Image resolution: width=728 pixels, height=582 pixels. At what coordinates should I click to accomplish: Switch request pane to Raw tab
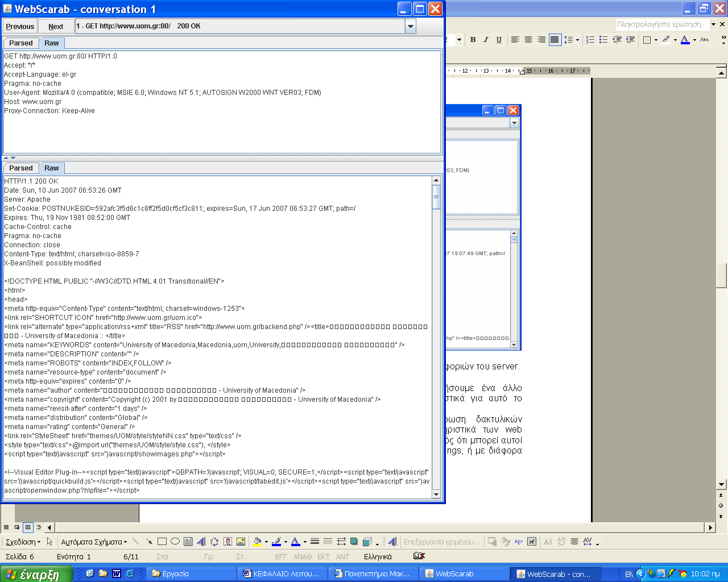52,43
